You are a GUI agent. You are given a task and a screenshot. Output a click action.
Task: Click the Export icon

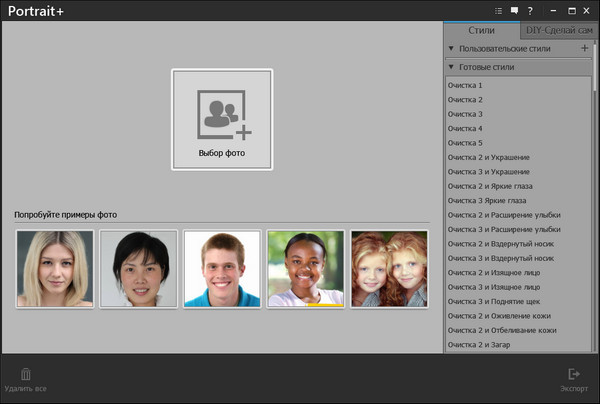tap(574, 374)
